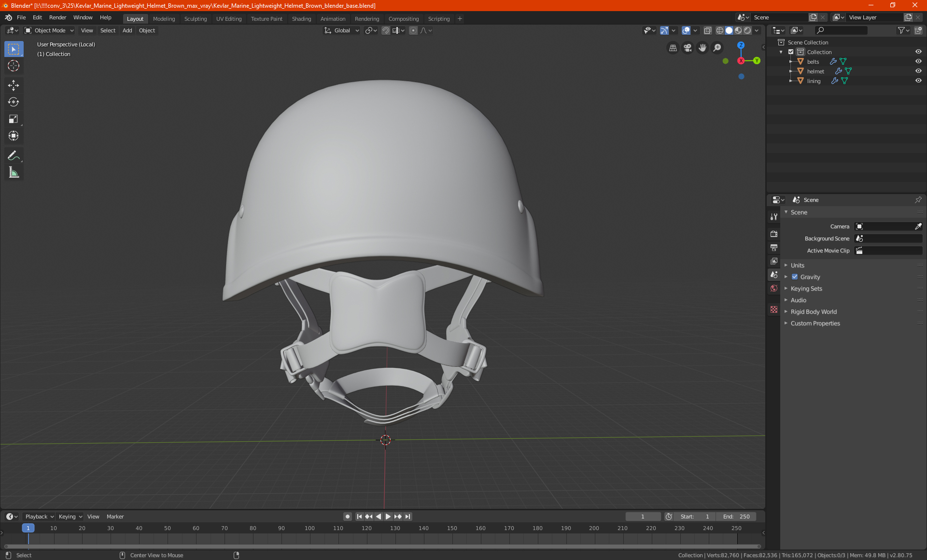Switch to the Shading workspace tab
This screenshot has height=560, width=927.
(x=301, y=19)
